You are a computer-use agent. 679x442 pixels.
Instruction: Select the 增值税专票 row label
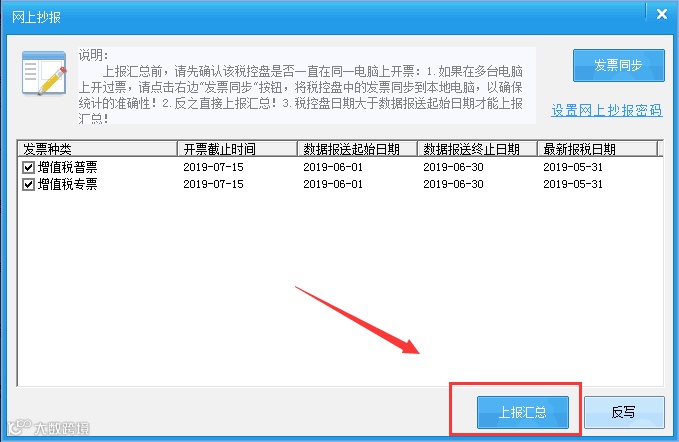coord(68,184)
